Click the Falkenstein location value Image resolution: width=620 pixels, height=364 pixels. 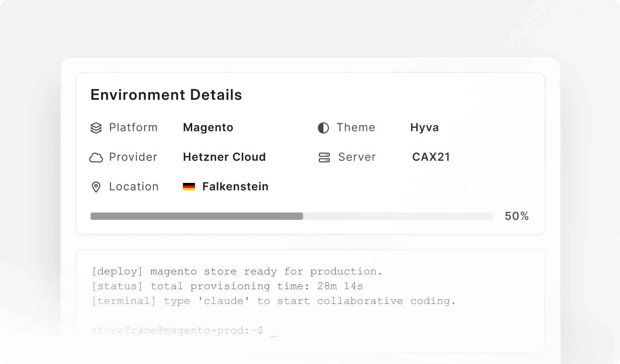[x=236, y=187]
